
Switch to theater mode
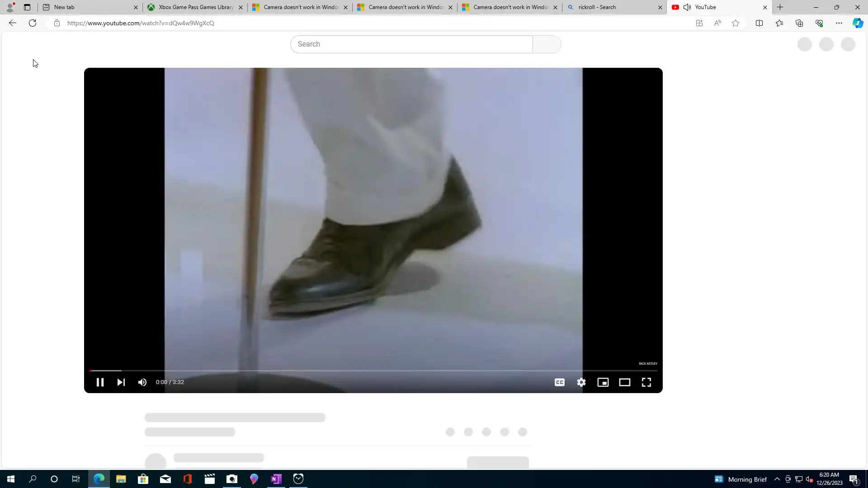pyautogui.click(x=624, y=382)
